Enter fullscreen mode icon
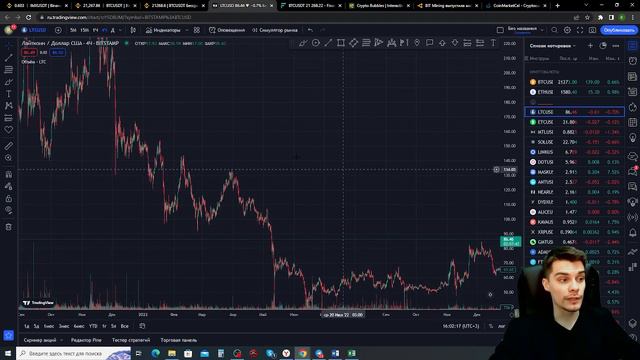This screenshot has height=360, width=640. 580,30
